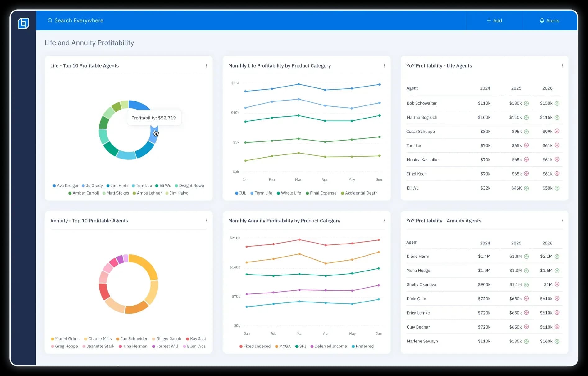Open options menu for Life Top 10 Profitable Agents
This screenshot has height=376, width=588.
(206, 66)
